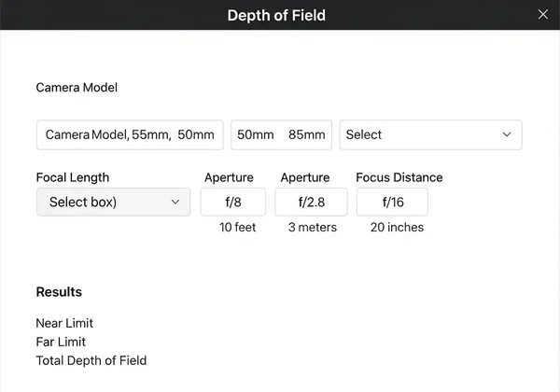Click the Focus Distance label
Image resolution: width=560 pixels, height=392 pixels.
[x=399, y=177]
